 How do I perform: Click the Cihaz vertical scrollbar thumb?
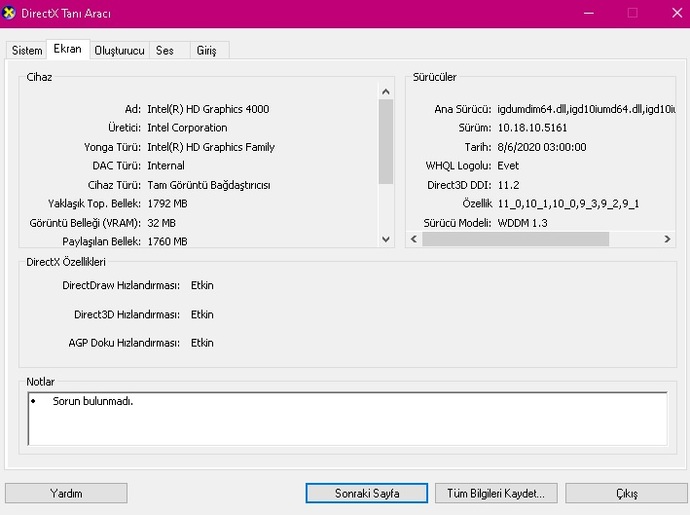[386, 142]
